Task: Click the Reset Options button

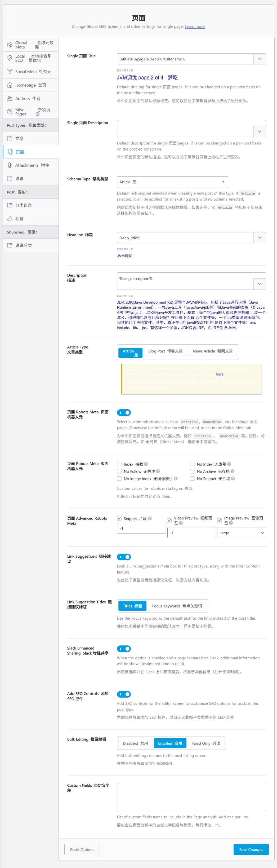Action: pyautogui.click(x=82, y=849)
